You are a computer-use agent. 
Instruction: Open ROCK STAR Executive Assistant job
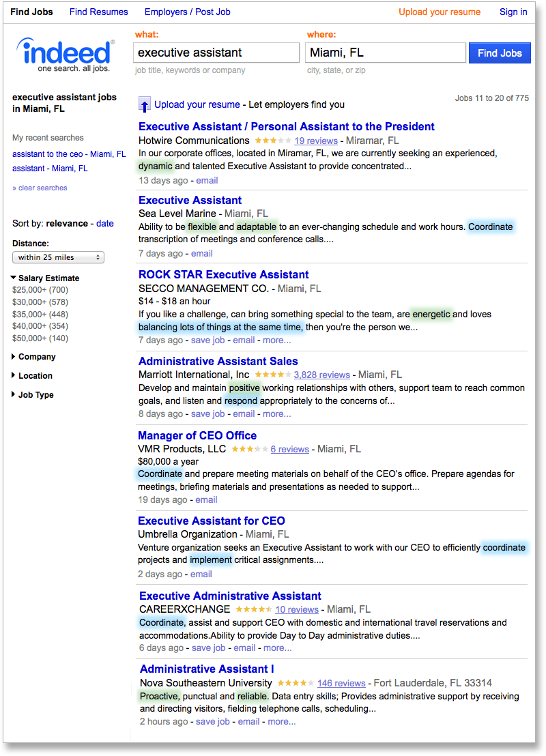click(x=223, y=275)
